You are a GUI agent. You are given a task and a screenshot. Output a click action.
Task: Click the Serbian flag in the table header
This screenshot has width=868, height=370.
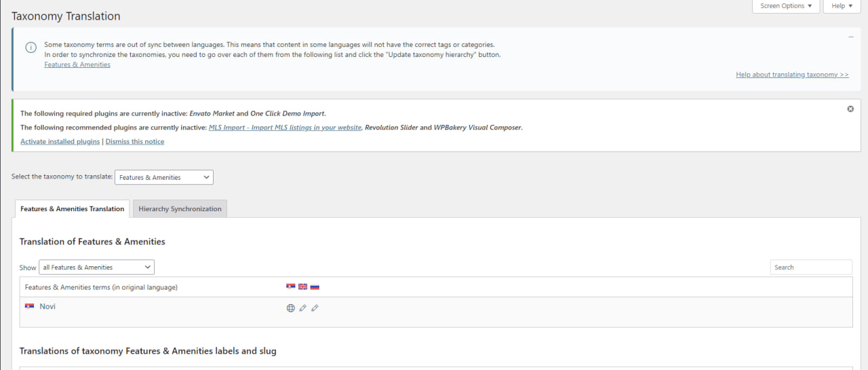(291, 287)
